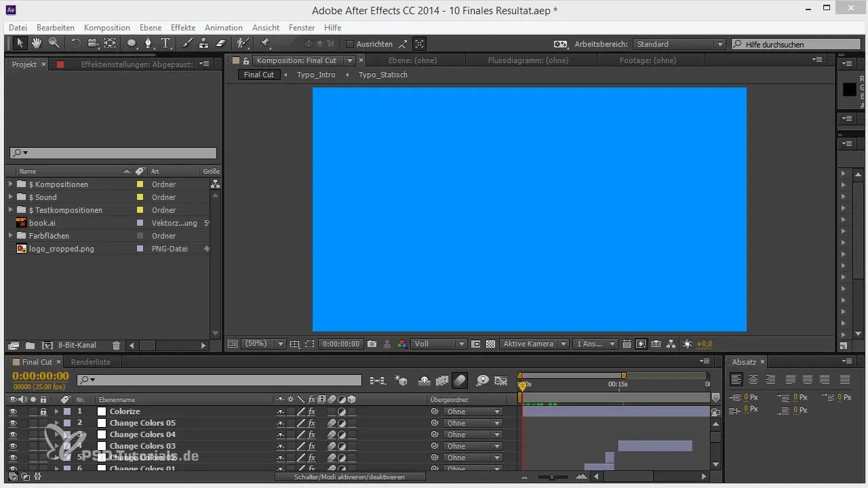Image resolution: width=868 pixels, height=488 pixels.
Task: Click the reset exposure icon
Action: click(x=687, y=344)
